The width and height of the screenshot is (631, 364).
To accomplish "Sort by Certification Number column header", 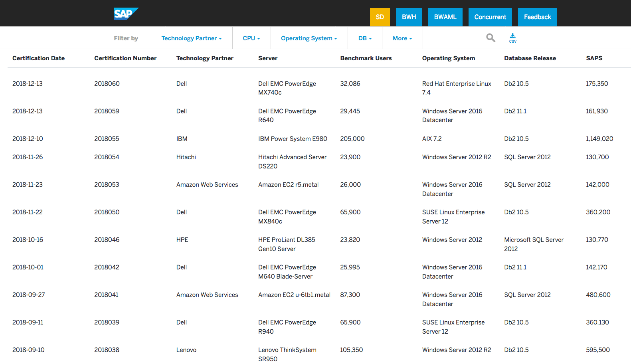I will click(x=125, y=58).
